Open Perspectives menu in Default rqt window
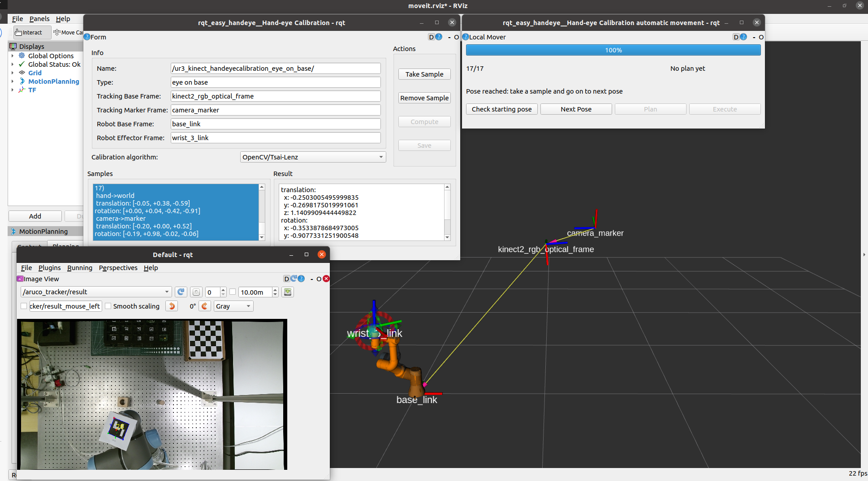The width and height of the screenshot is (868, 481). point(118,267)
